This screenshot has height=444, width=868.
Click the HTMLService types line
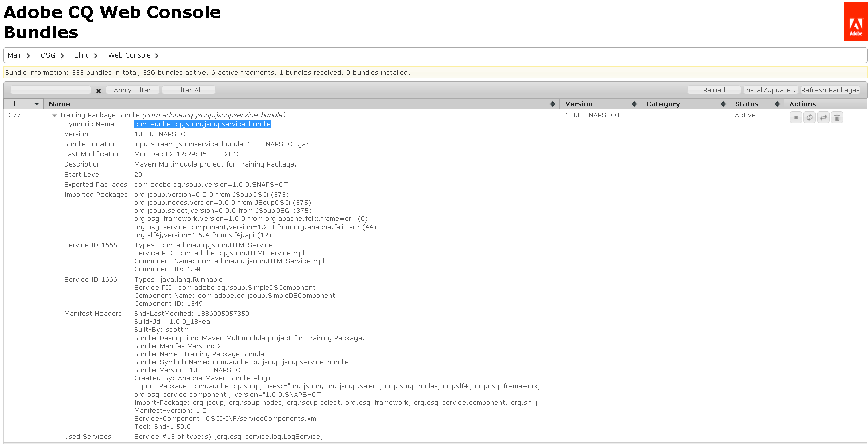[203, 245]
